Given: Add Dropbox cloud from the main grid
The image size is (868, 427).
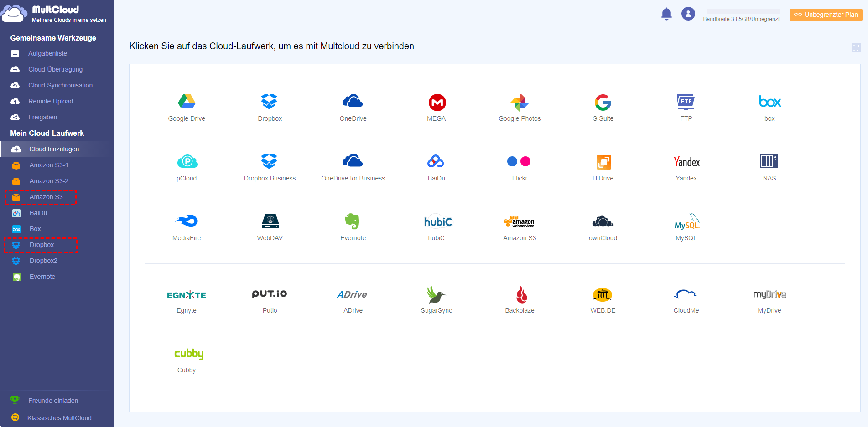Looking at the screenshot, I should click(x=270, y=108).
